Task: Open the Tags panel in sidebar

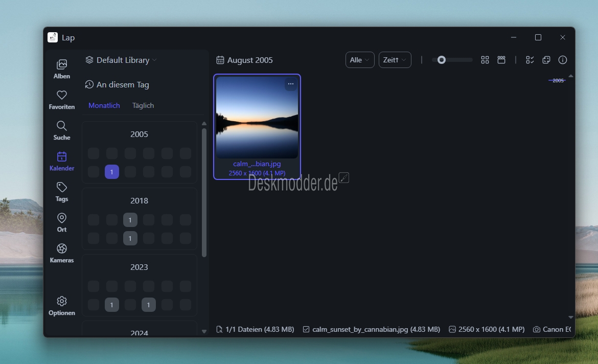Action: [62, 192]
